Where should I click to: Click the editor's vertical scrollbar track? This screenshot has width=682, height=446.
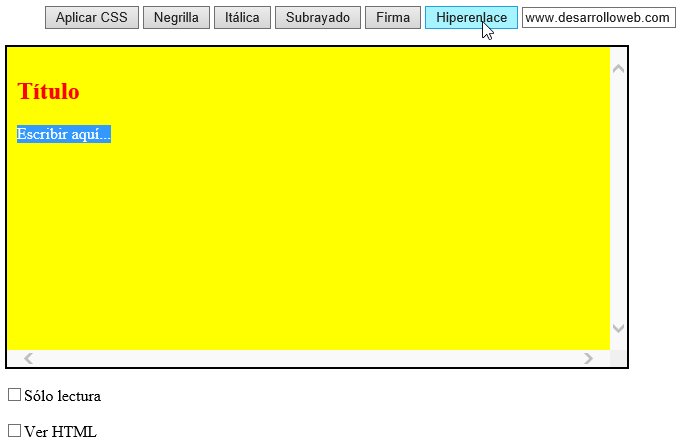tap(618, 200)
